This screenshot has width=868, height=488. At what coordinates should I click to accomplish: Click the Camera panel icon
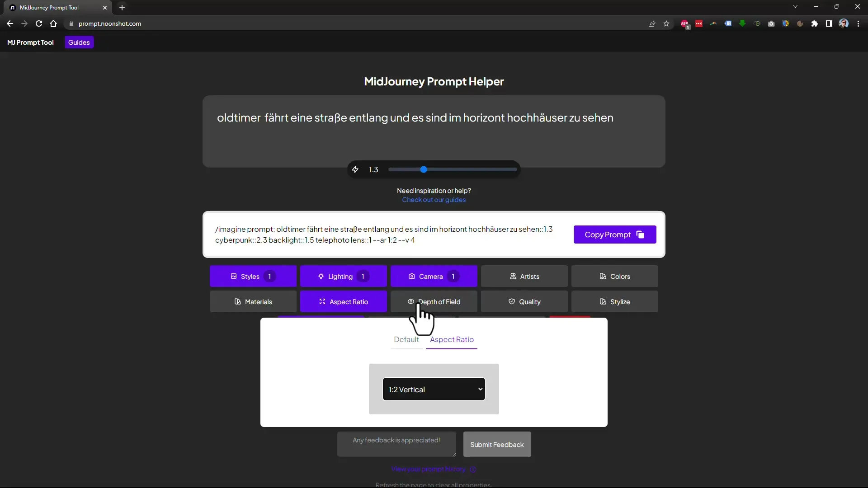point(434,276)
